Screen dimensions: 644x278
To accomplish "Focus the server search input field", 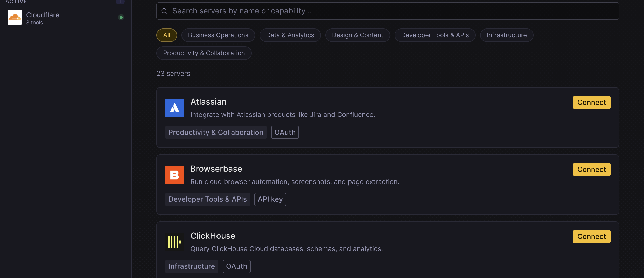I will click(x=388, y=11).
